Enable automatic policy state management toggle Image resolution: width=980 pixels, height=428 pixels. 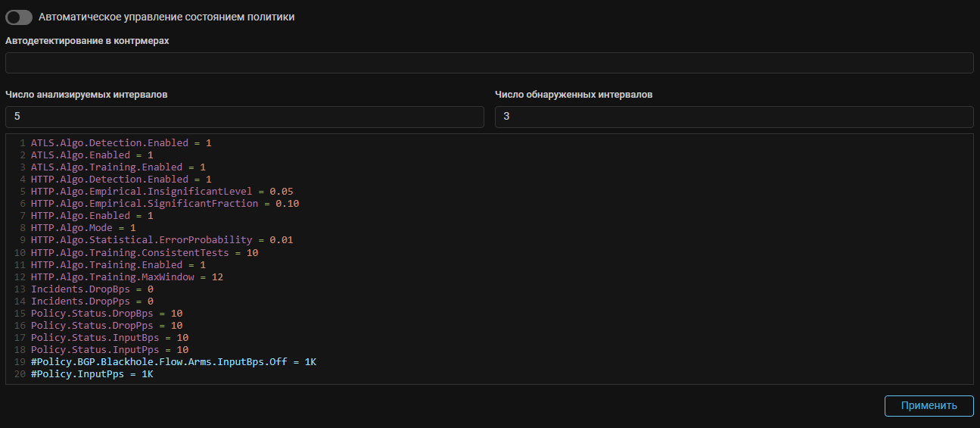(x=19, y=17)
